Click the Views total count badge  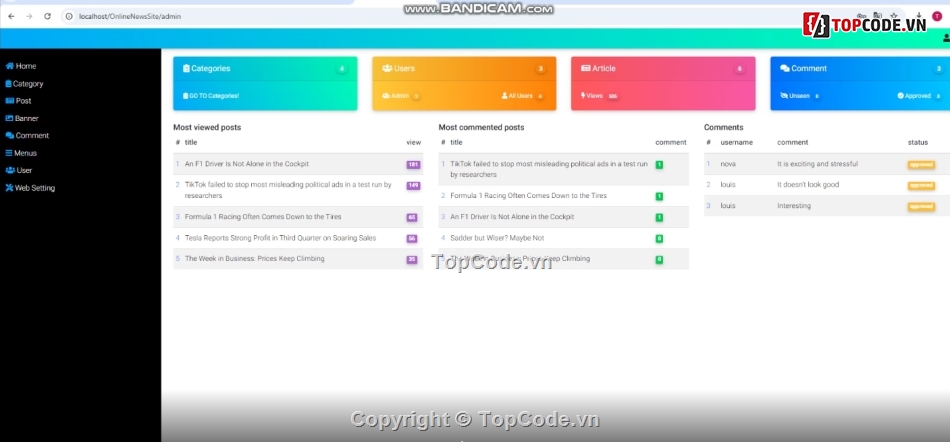(613, 96)
